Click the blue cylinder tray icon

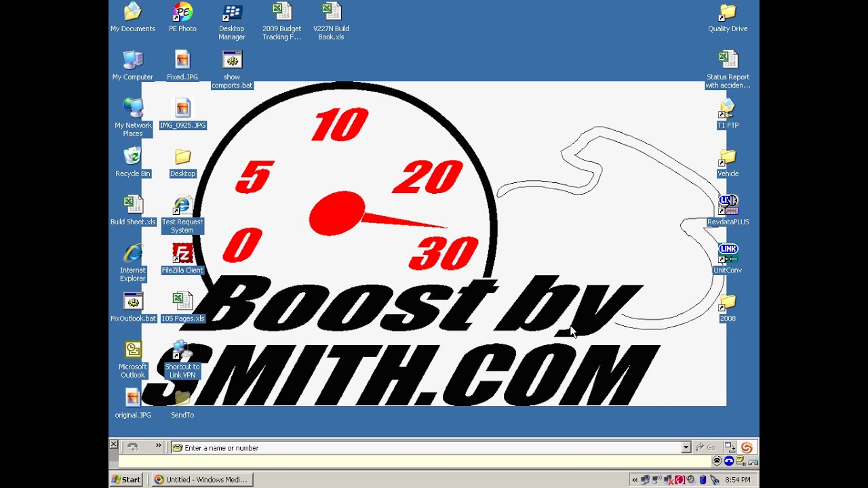703,480
